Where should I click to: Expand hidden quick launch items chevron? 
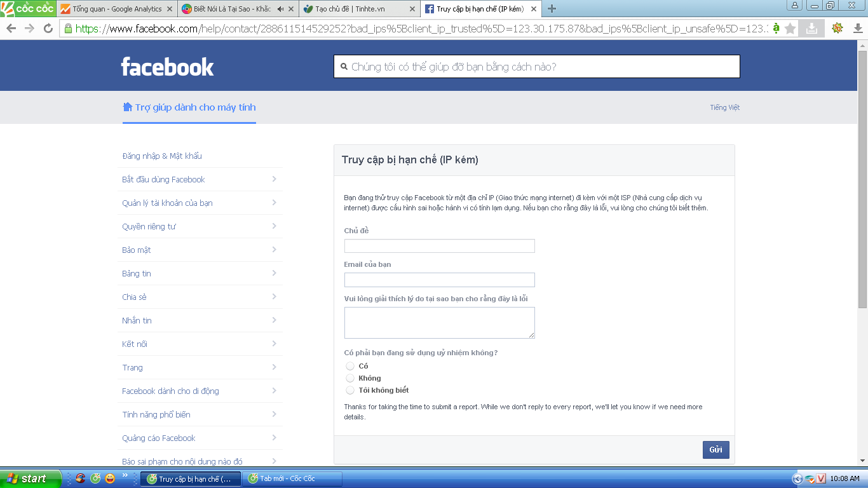pyautogui.click(x=125, y=475)
